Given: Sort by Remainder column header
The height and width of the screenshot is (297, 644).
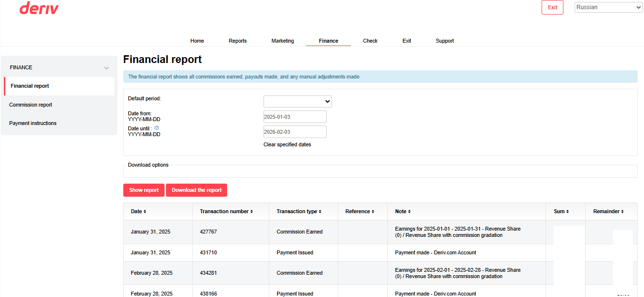Looking at the screenshot, I should (608, 212).
